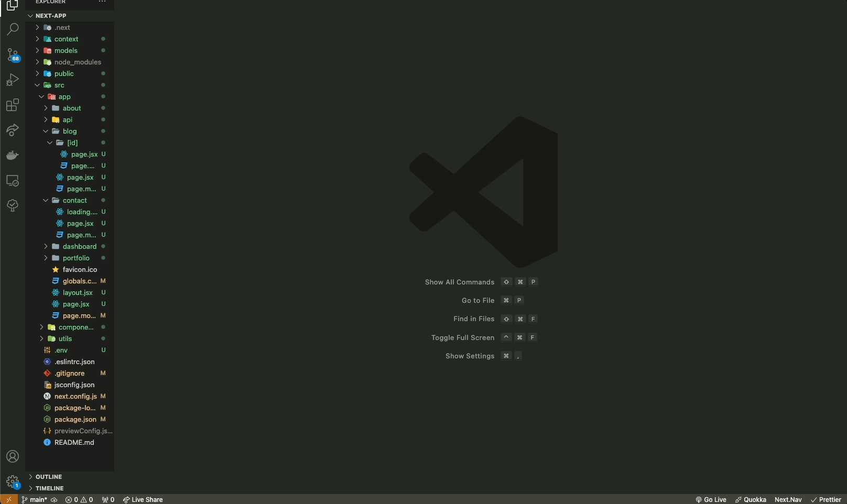Open errors and warnings count in status bar
The height and width of the screenshot is (504, 847).
[79, 499]
